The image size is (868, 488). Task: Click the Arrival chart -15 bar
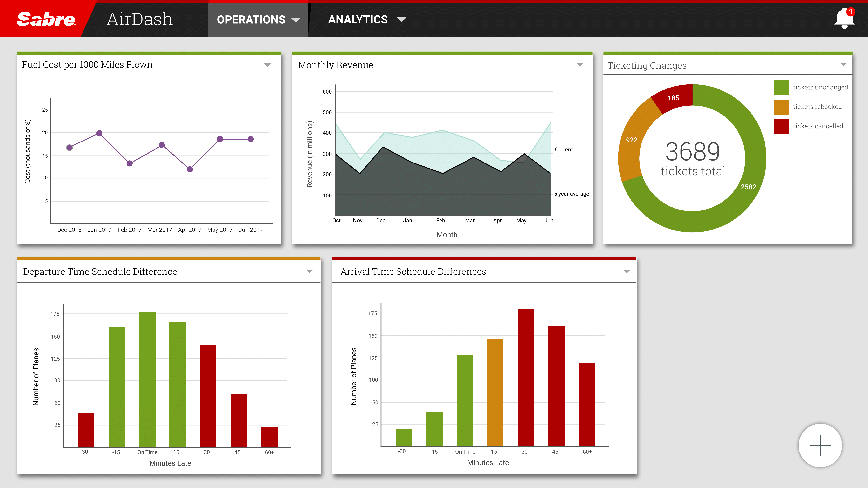pyautogui.click(x=434, y=429)
